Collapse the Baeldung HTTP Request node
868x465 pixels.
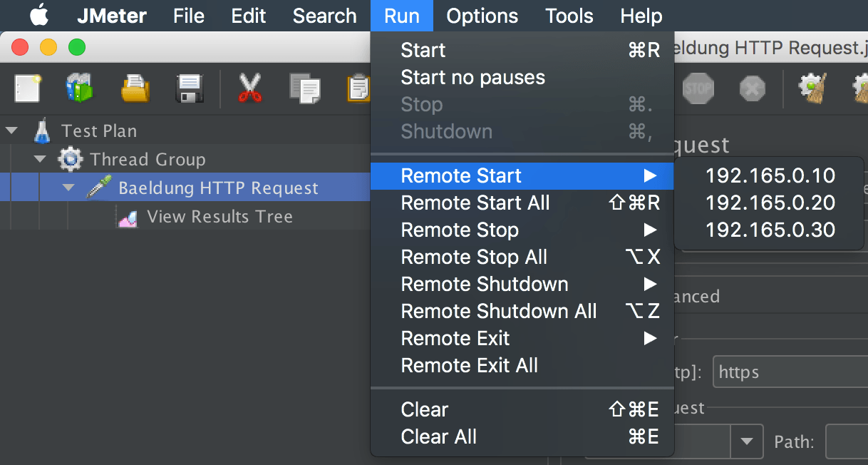pyautogui.click(x=68, y=188)
